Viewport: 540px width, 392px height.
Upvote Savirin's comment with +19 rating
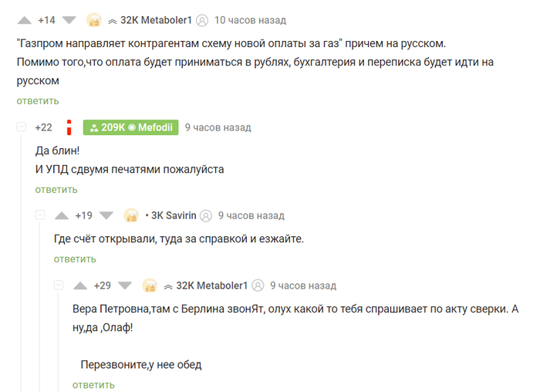[62, 216]
